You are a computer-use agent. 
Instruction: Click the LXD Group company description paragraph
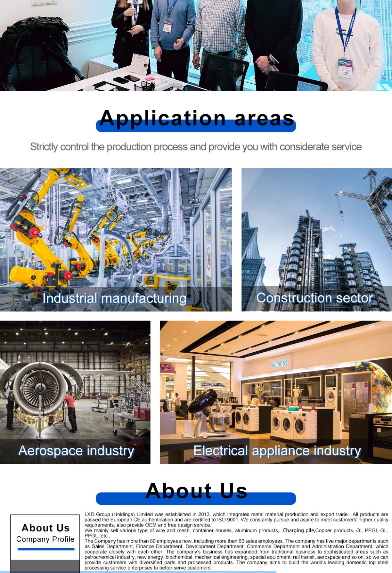point(236,541)
